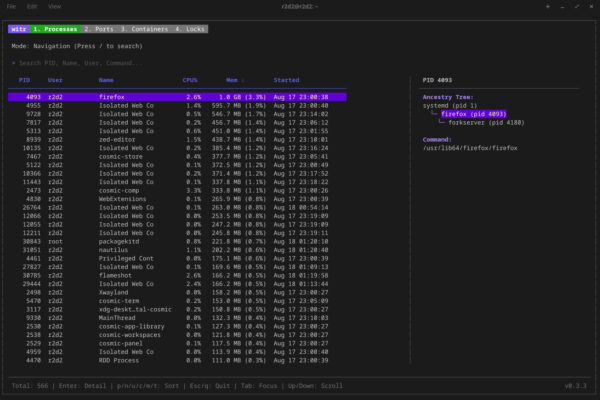Viewport: 600px width, 400px height.
Task: Select Isolated Web Co row with PID 26764
Action: pos(177,207)
